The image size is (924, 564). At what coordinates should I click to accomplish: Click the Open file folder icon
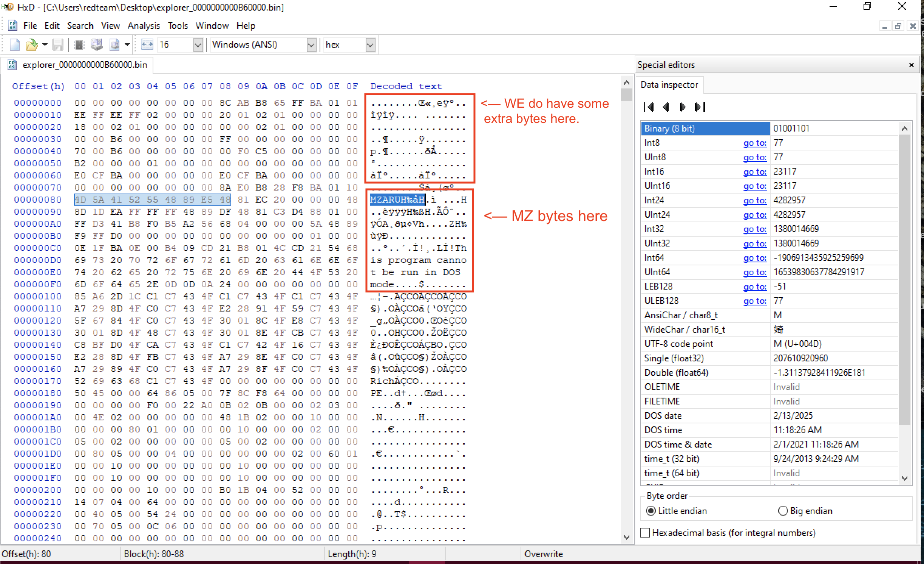32,45
